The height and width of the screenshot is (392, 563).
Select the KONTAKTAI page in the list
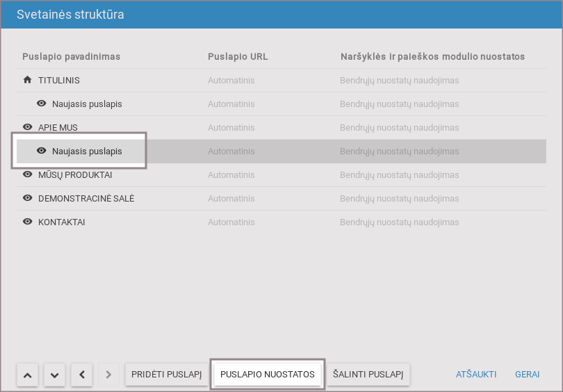[62, 222]
